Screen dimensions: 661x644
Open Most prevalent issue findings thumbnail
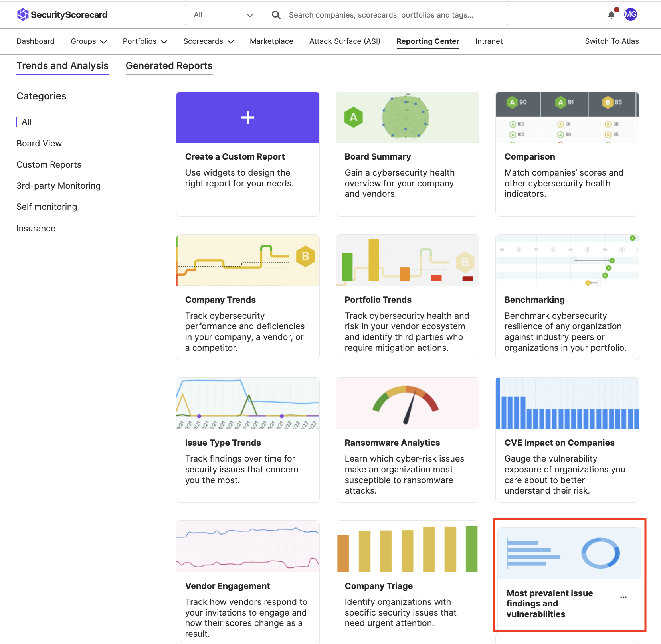click(x=569, y=553)
